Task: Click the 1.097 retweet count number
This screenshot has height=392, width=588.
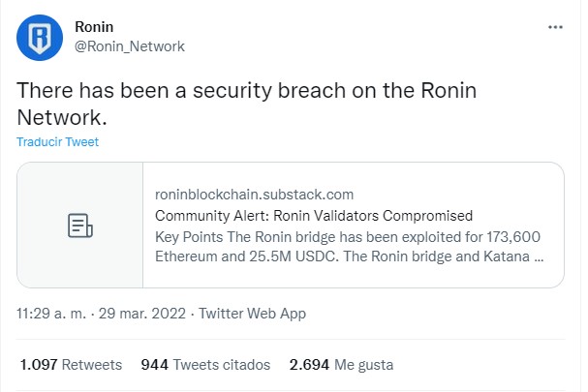Action: click(39, 364)
